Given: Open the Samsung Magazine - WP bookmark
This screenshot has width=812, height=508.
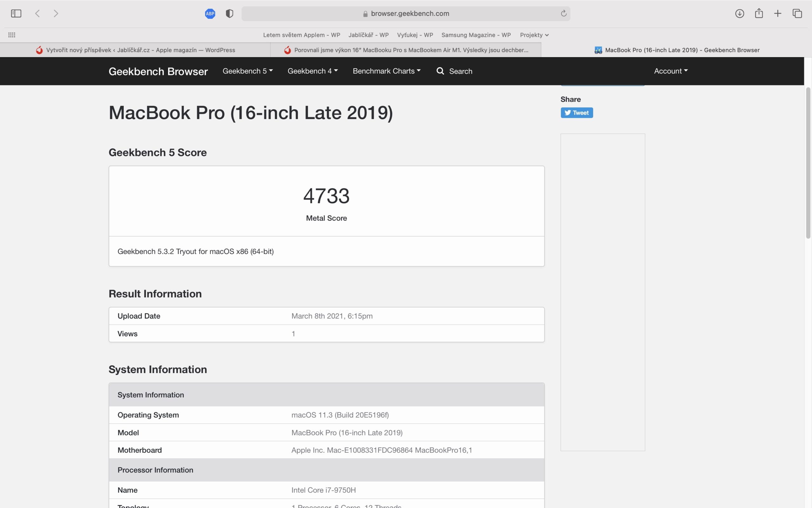Looking at the screenshot, I should tap(476, 35).
